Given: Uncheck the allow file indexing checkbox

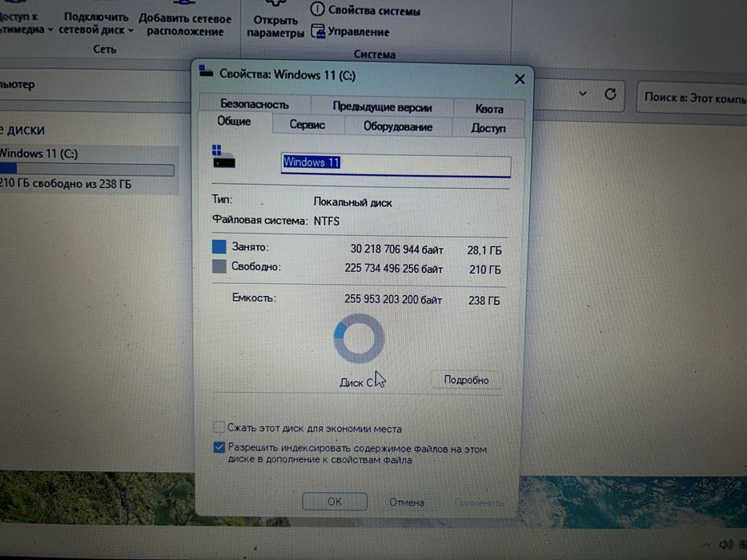Looking at the screenshot, I should pyautogui.click(x=219, y=448).
